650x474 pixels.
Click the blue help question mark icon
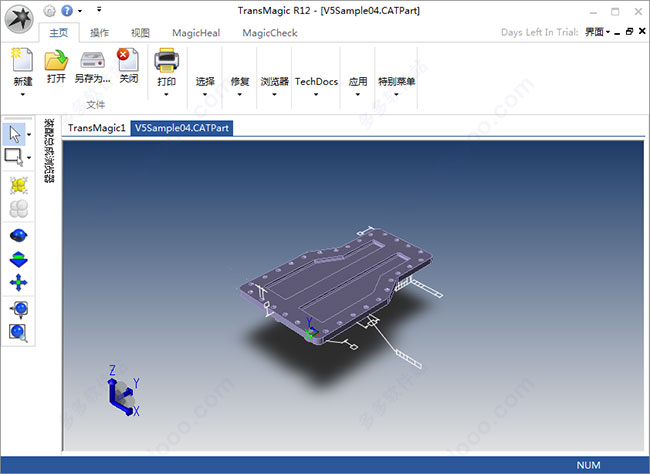pyautogui.click(x=67, y=11)
